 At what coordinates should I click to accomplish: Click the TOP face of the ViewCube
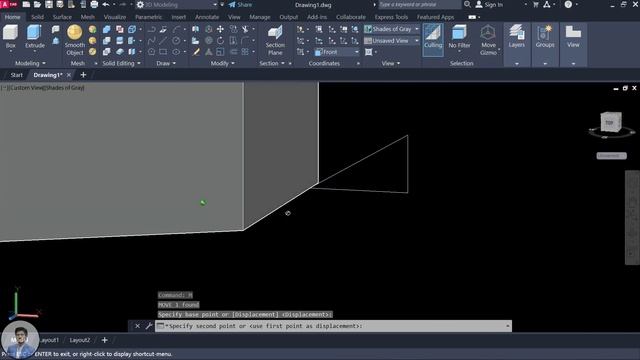[609, 122]
